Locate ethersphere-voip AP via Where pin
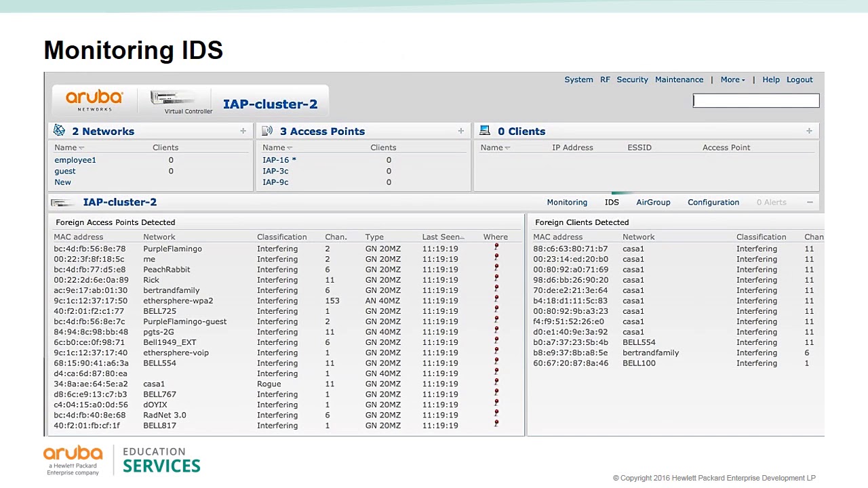The width and height of the screenshot is (868, 488). [496, 352]
